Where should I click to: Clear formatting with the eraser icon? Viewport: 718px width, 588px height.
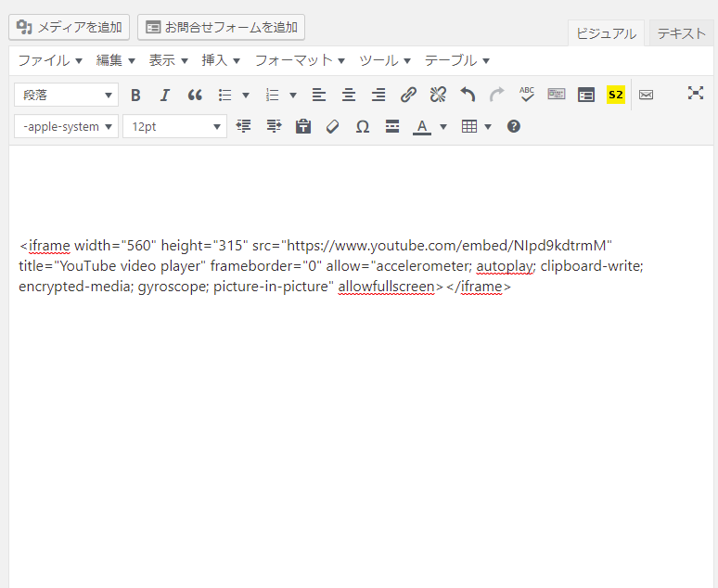(333, 126)
